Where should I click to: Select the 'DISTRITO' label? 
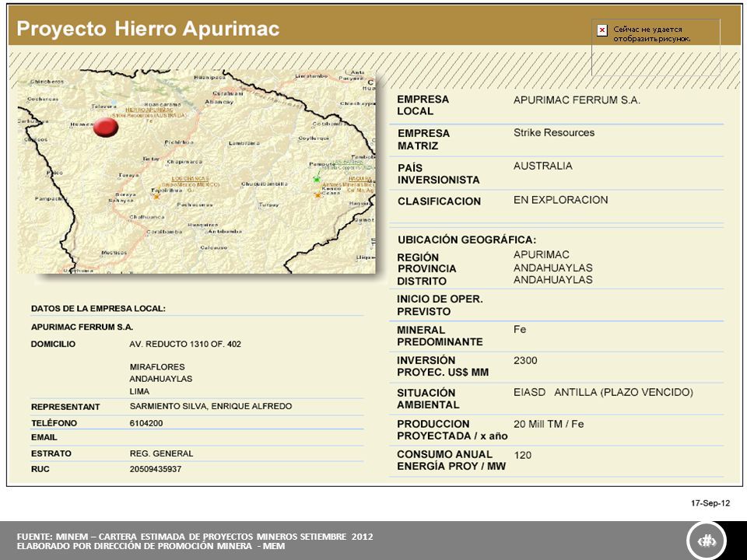point(422,282)
